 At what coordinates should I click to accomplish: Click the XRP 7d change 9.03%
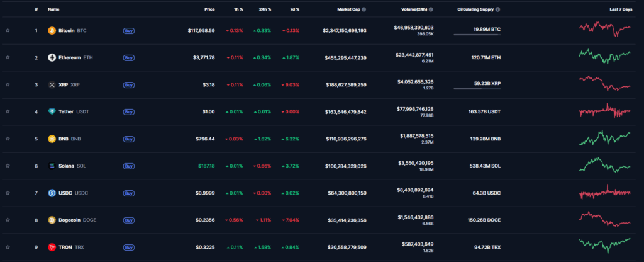pos(291,85)
